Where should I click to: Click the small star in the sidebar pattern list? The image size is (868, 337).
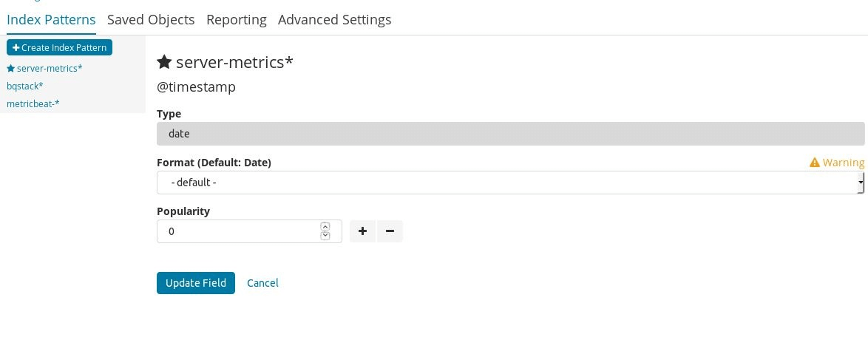(10, 69)
